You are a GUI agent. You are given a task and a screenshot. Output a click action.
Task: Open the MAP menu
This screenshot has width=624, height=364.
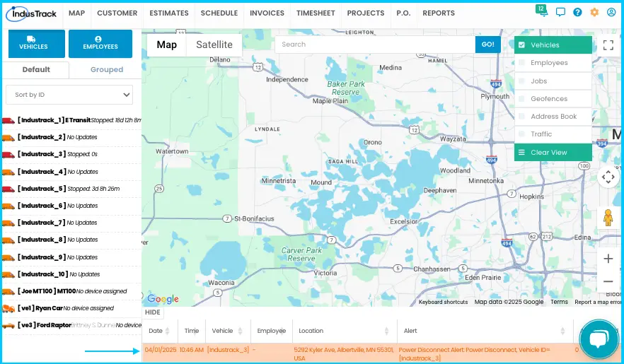77,13
